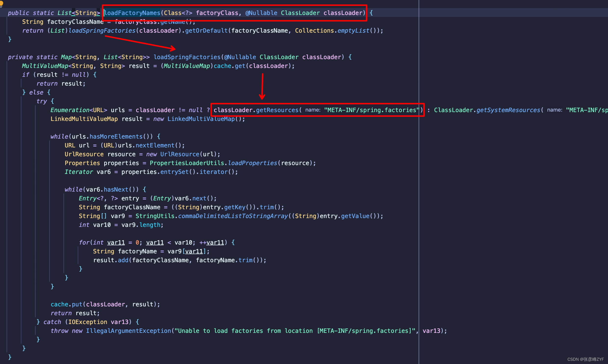This screenshot has height=364, width=608.
Task: Click the StringUtils class name
Action: click(155, 216)
